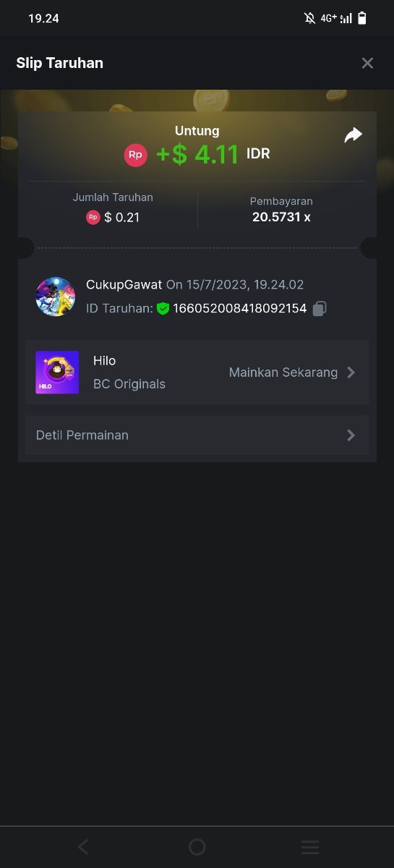Tap Android home circle button
Viewport: 394px width, 868px height.
(197, 847)
